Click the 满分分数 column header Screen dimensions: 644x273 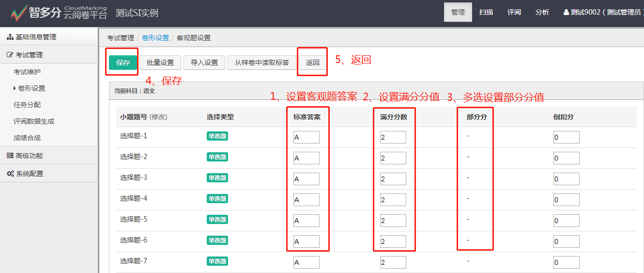(394, 117)
